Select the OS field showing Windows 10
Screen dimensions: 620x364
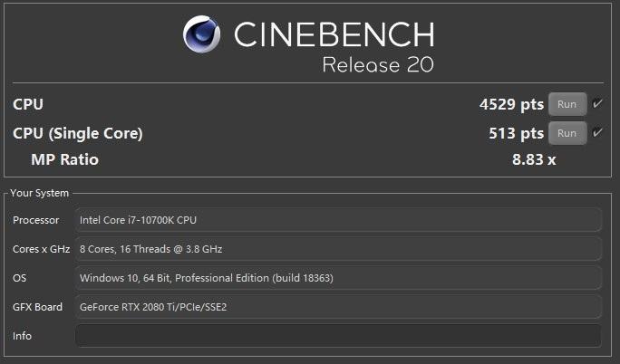(x=338, y=278)
